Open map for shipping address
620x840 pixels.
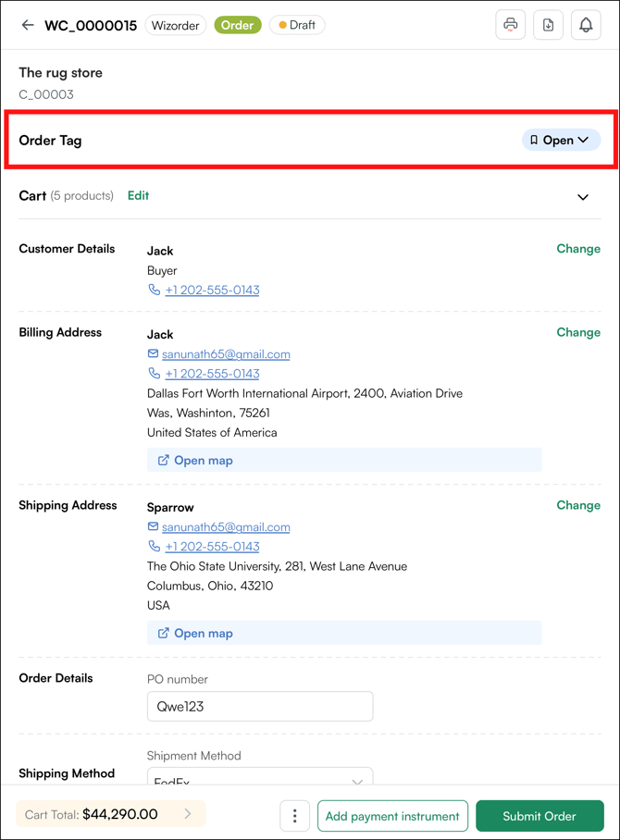tap(195, 634)
